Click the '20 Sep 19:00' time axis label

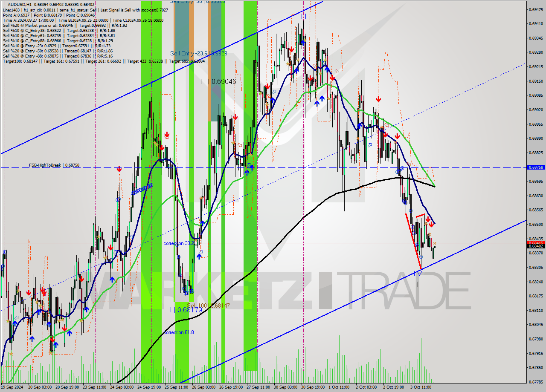coord(67,388)
